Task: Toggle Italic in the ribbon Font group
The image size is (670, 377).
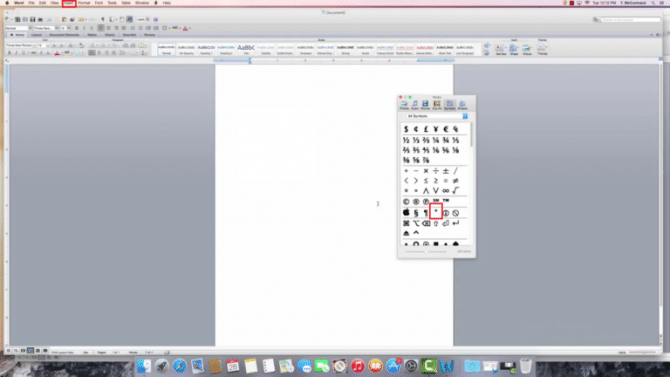Action: [x=16, y=53]
